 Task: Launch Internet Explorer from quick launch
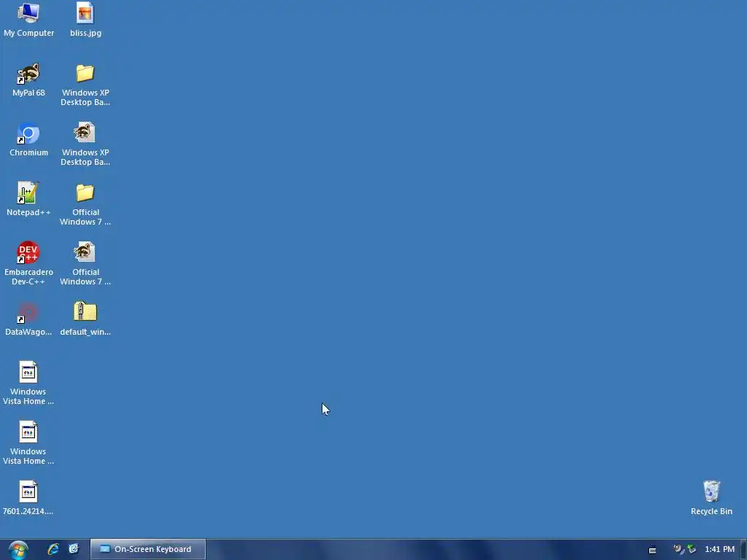tap(53, 549)
